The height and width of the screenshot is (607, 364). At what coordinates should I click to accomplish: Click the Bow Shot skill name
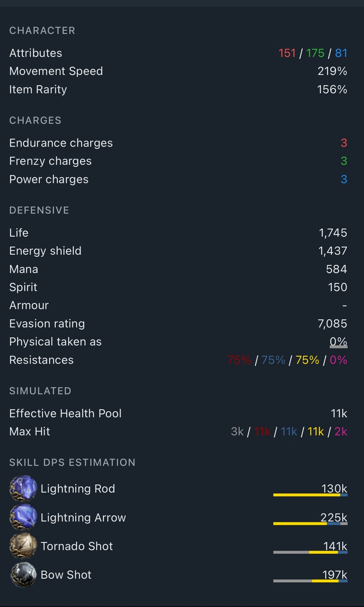point(66,575)
